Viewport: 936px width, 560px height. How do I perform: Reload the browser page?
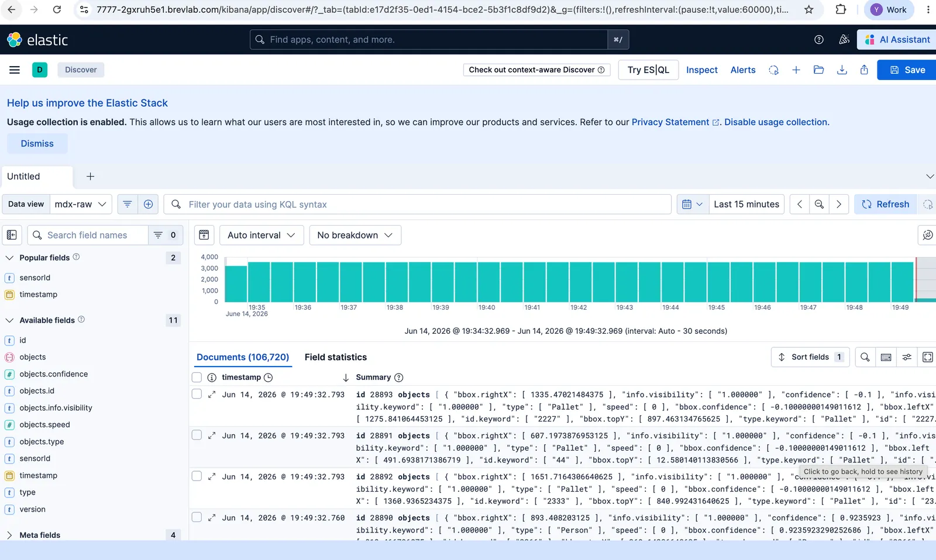pos(57,9)
